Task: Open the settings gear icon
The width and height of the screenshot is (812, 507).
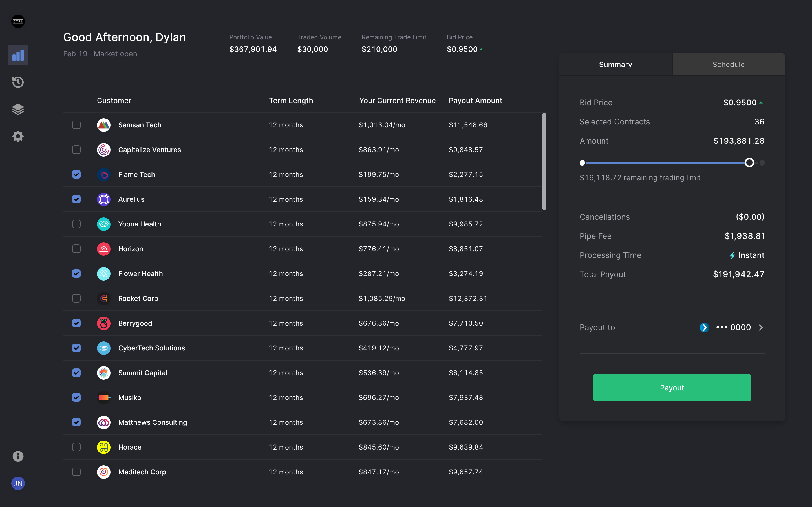Action: click(x=18, y=136)
